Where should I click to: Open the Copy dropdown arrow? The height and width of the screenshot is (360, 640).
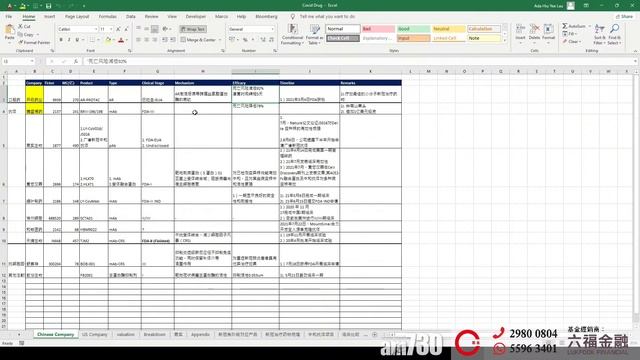tap(38, 35)
